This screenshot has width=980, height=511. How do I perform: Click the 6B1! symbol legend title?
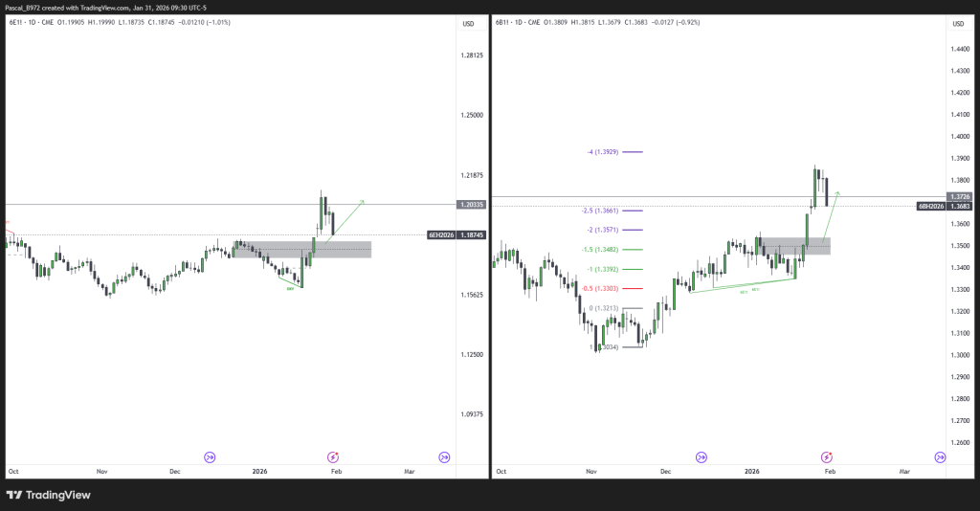507,23
